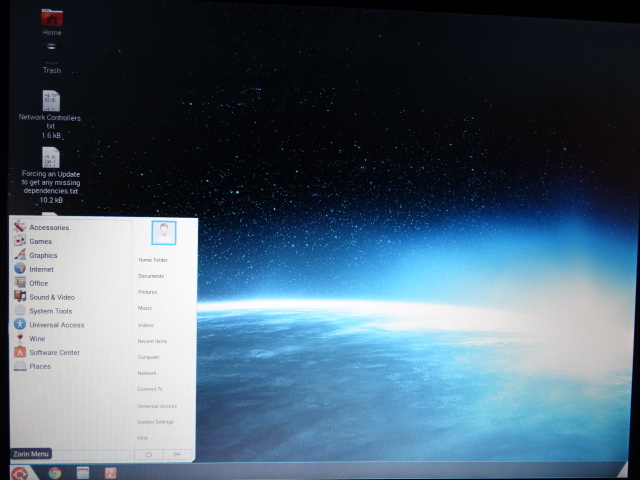Screen dimensions: 640x480
Task: Select the Network Controllers.txt file icon
Action: (x=51, y=101)
